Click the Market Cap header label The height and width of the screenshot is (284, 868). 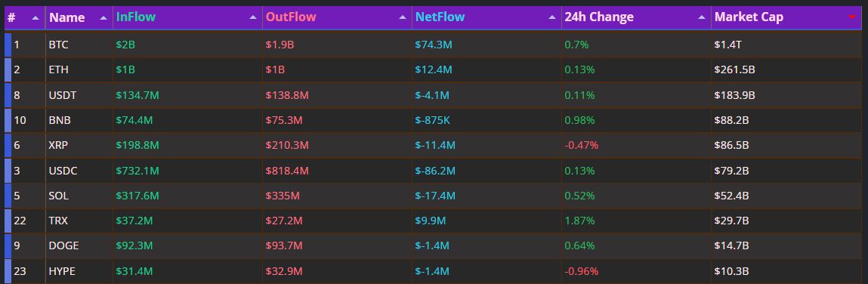(749, 17)
